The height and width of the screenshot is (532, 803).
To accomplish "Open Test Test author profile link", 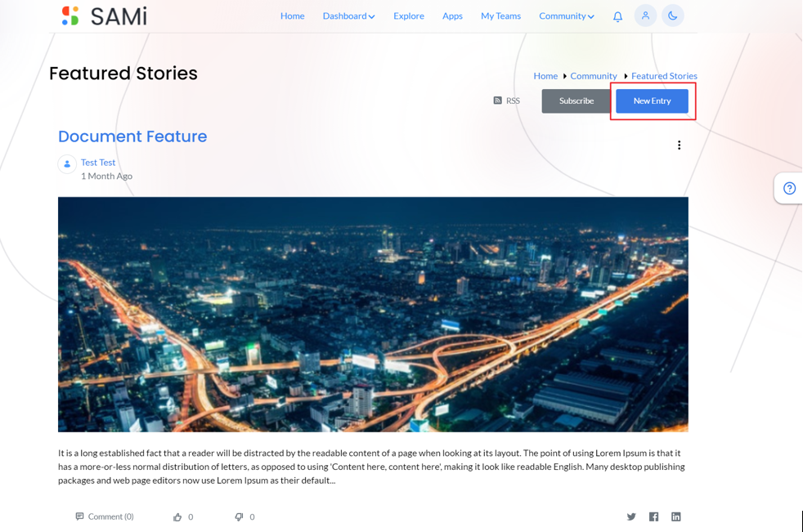I will [98, 163].
